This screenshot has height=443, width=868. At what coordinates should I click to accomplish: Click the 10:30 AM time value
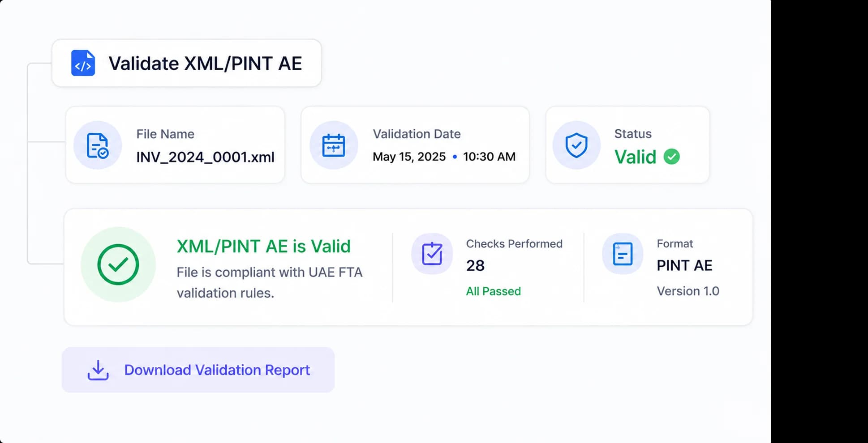[x=489, y=157]
